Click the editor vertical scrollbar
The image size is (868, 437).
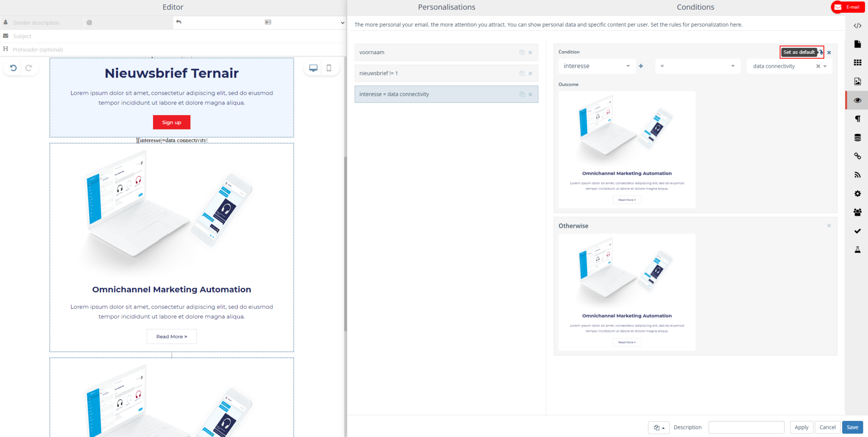click(x=345, y=243)
